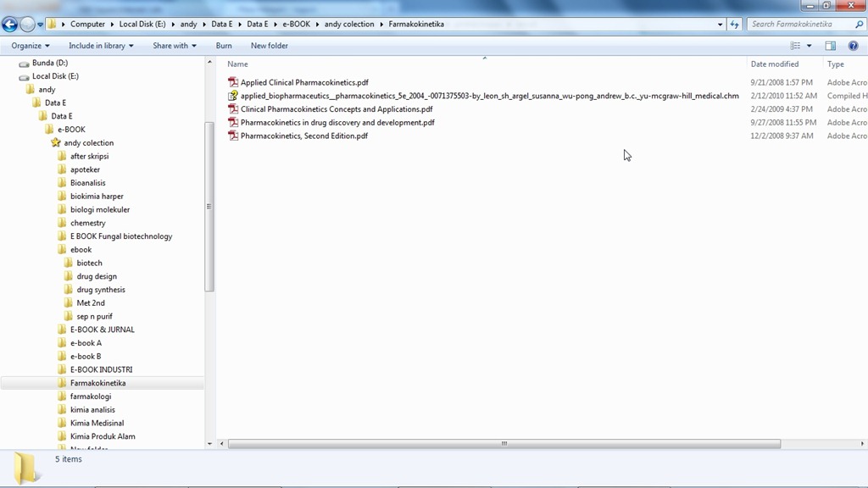The width and height of the screenshot is (868, 488).
Task: Click the search magnifier icon
Action: point(859,25)
